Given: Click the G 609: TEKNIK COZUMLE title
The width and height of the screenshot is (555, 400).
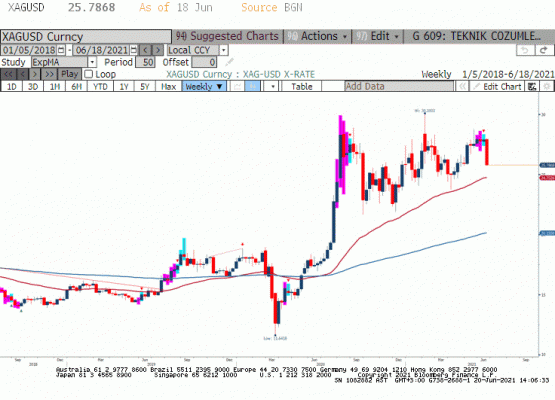Looking at the screenshot, I should point(476,36).
